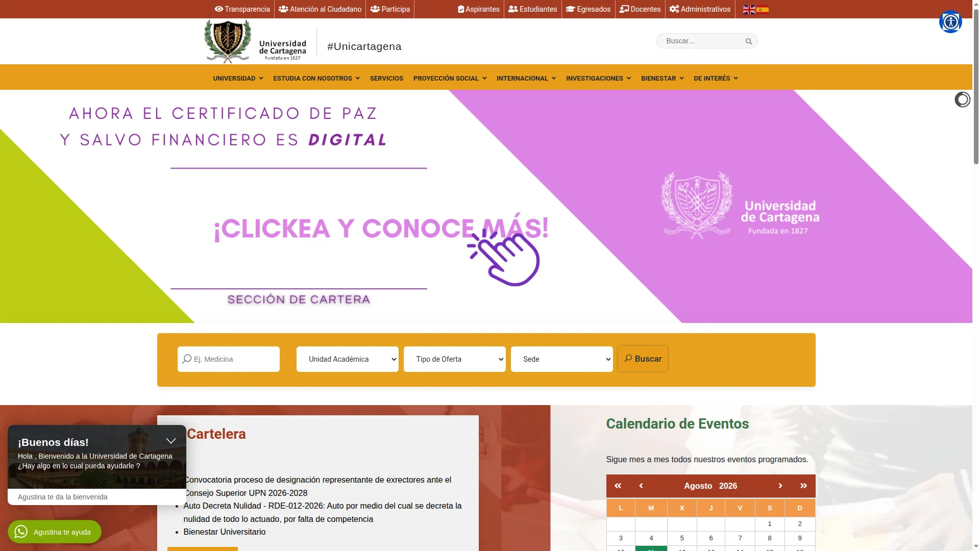The width and height of the screenshot is (980, 551).
Task: Click the Universidad de Cartagena crest logo
Action: [228, 41]
